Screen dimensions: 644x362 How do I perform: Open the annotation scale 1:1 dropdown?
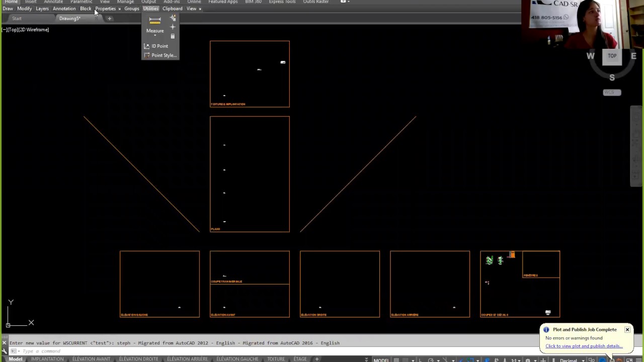click(x=517, y=360)
